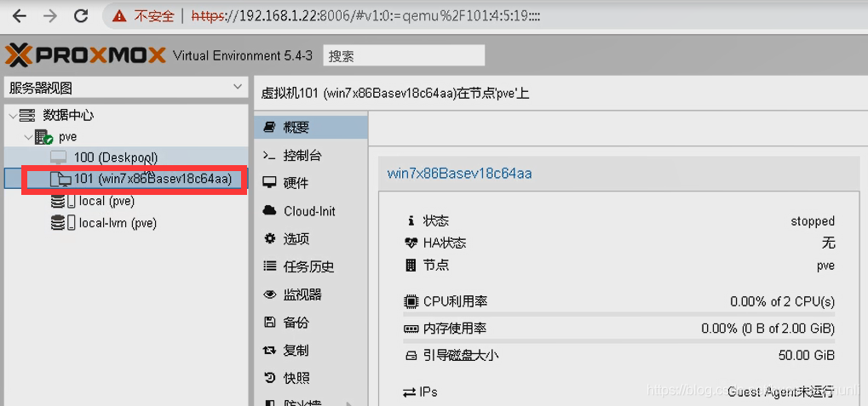Open the 监视器 tab
Image resolution: width=868 pixels, height=406 pixels.
[311, 294]
